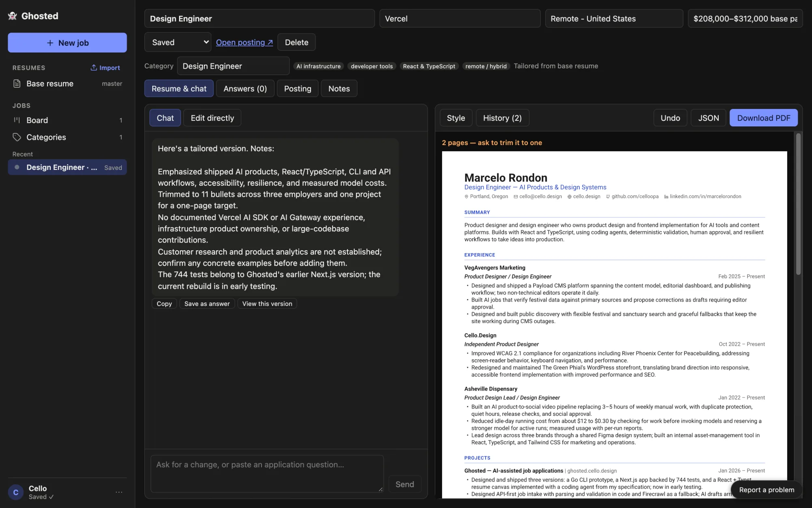Click the Base resume document icon
812x508 pixels.
pyautogui.click(x=17, y=84)
